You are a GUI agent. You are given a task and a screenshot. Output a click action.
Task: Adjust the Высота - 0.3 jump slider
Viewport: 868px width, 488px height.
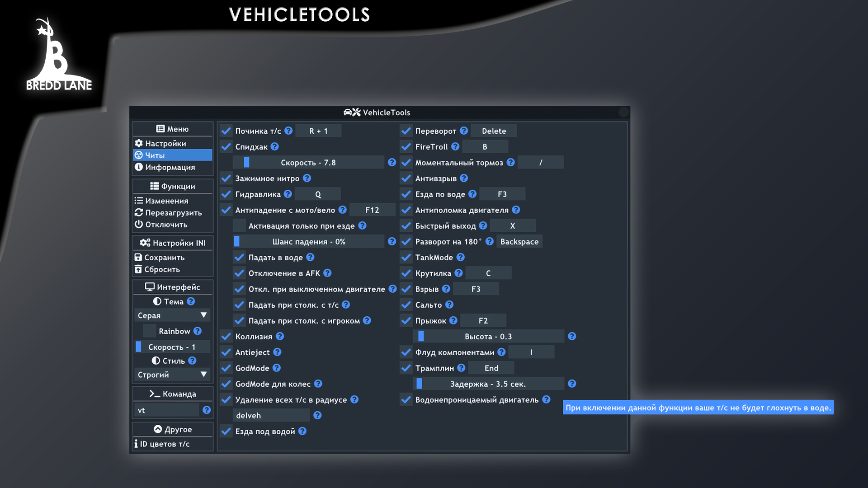(x=488, y=336)
